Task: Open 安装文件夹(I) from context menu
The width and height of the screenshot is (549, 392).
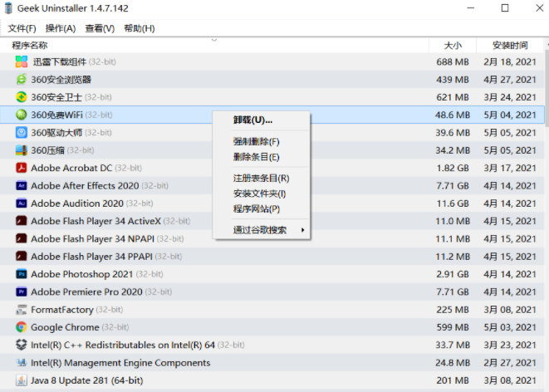Action: 259,194
